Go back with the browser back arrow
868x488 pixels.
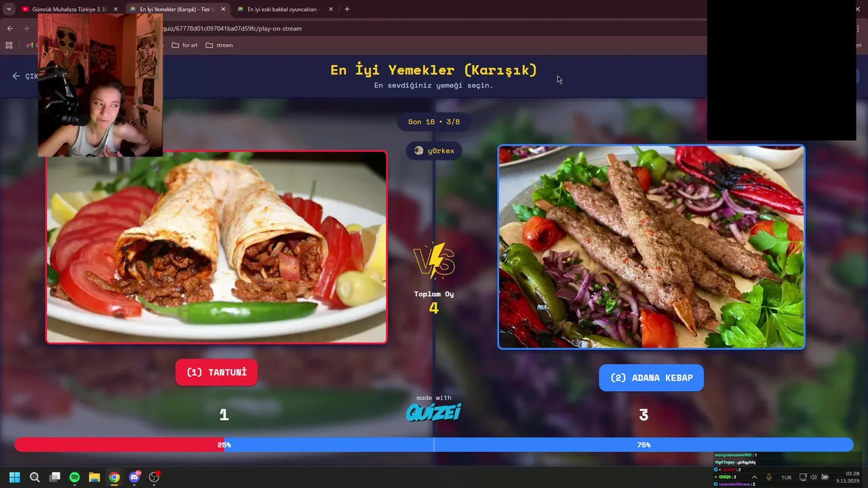[10, 28]
